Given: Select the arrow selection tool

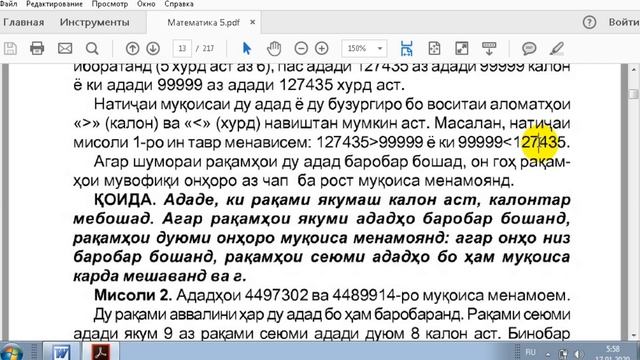Looking at the screenshot, I should click(247, 49).
